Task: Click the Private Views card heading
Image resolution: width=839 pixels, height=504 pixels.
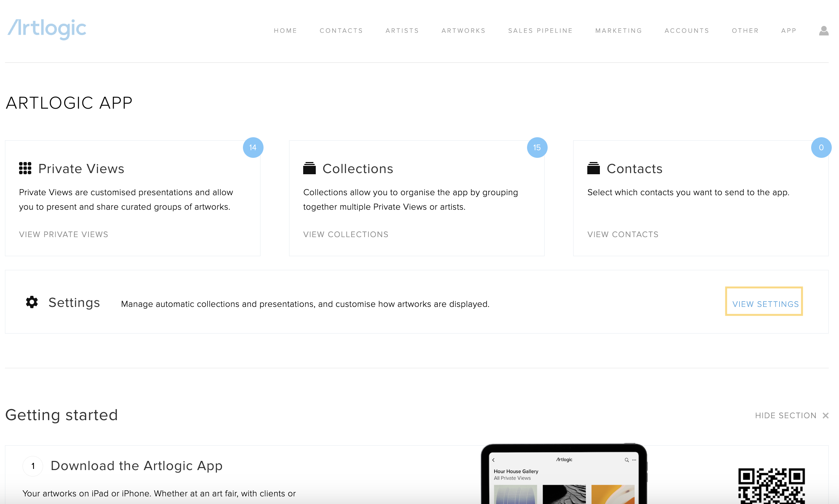Action: click(81, 169)
